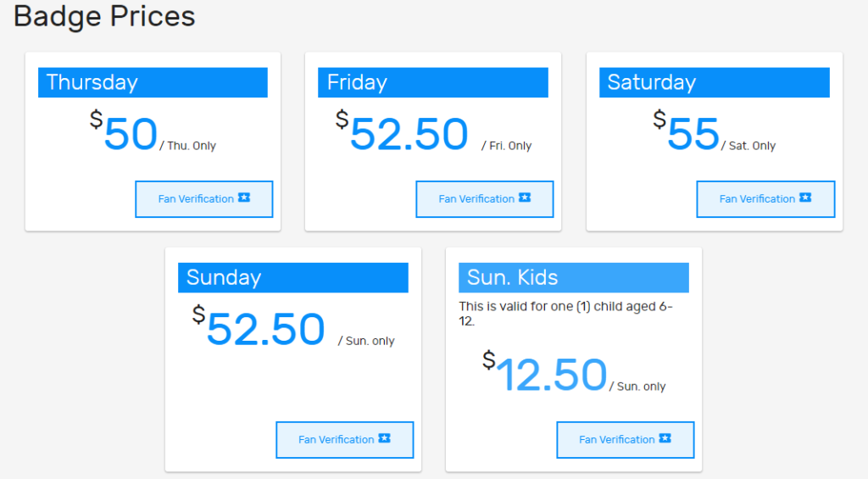The height and width of the screenshot is (479, 868).
Task: Click the Friday Fan Verification button
Action: tap(484, 198)
